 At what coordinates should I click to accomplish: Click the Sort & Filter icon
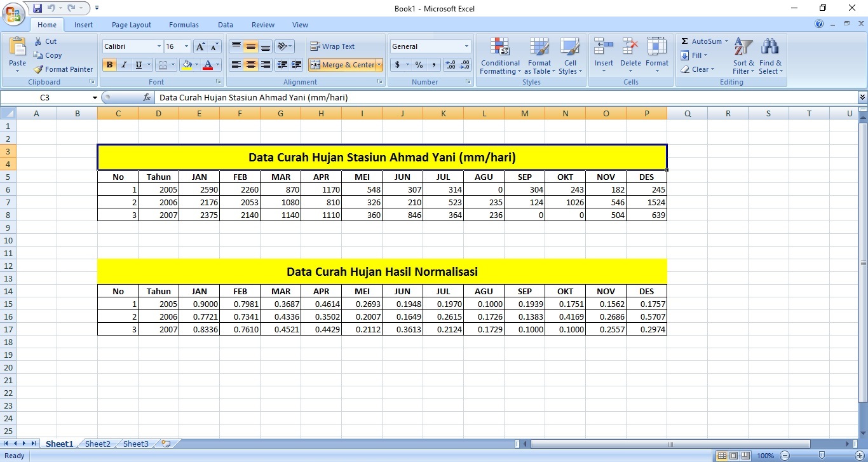click(x=743, y=48)
